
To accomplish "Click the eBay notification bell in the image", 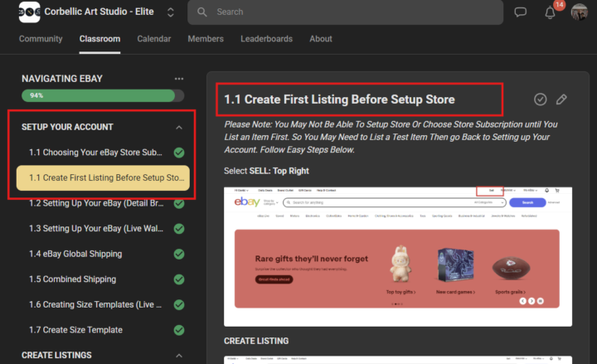I will [546, 190].
